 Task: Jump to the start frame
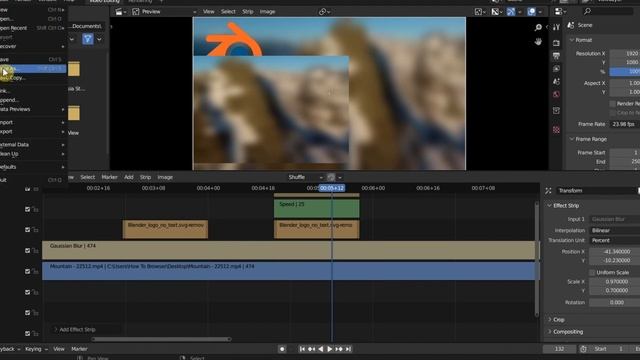tap(302, 349)
